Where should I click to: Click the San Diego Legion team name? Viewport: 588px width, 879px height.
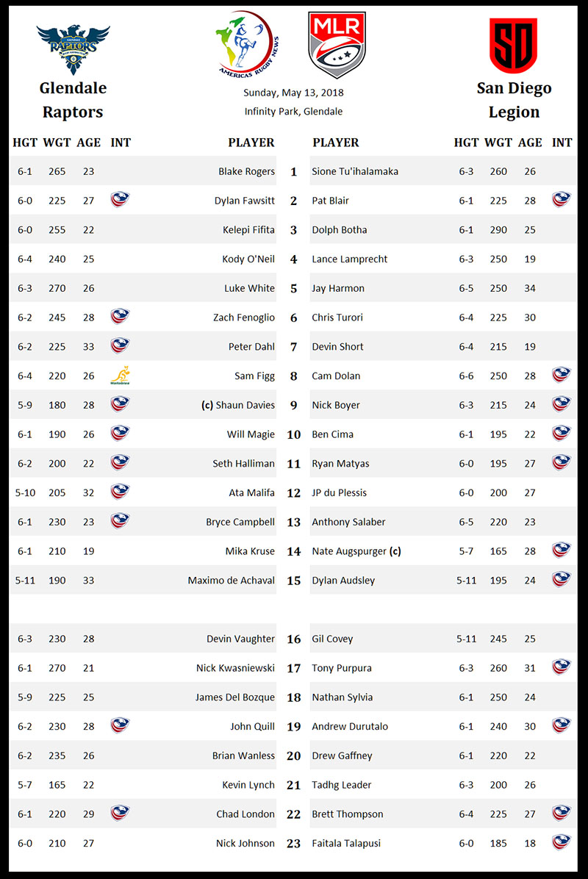pos(514,100)
